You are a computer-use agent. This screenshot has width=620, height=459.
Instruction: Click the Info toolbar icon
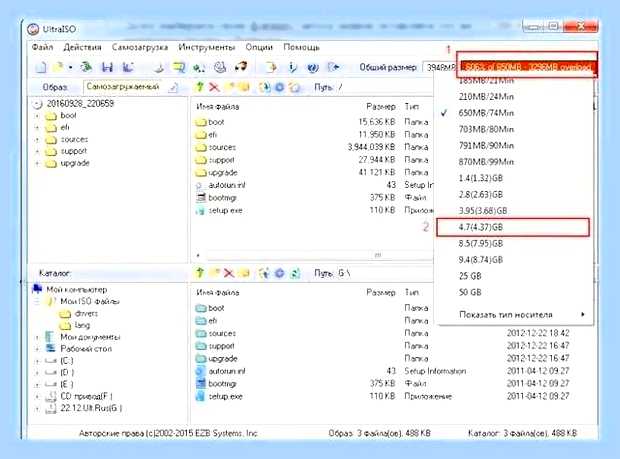[x=292, y=68]
